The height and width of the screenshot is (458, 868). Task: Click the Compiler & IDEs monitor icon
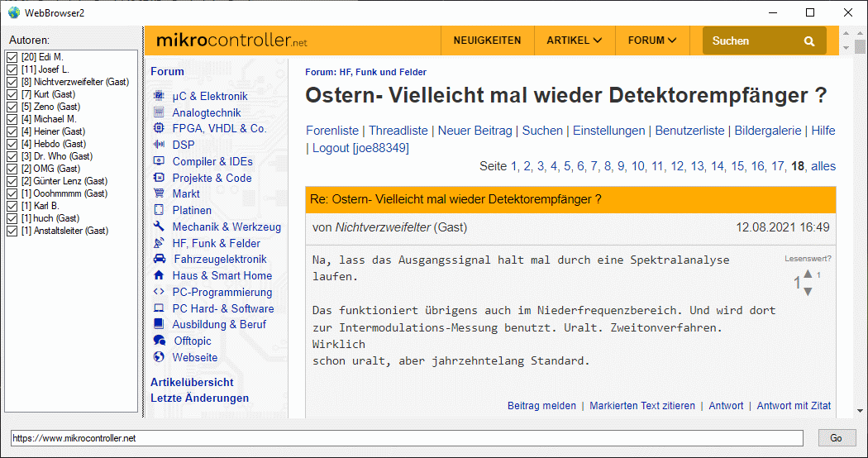tap(159, 161)
